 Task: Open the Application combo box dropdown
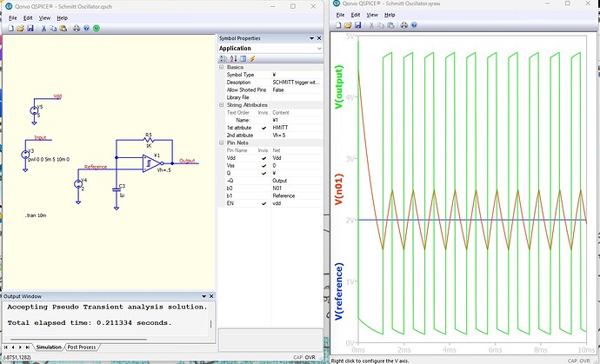[319, 49]
